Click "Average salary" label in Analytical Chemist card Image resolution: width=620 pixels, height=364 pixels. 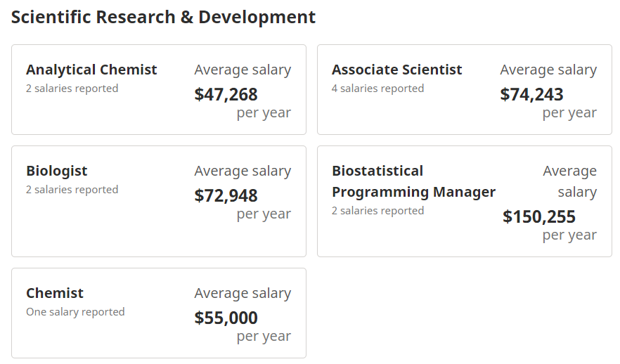pyautogui.click(x=243, y=70)
